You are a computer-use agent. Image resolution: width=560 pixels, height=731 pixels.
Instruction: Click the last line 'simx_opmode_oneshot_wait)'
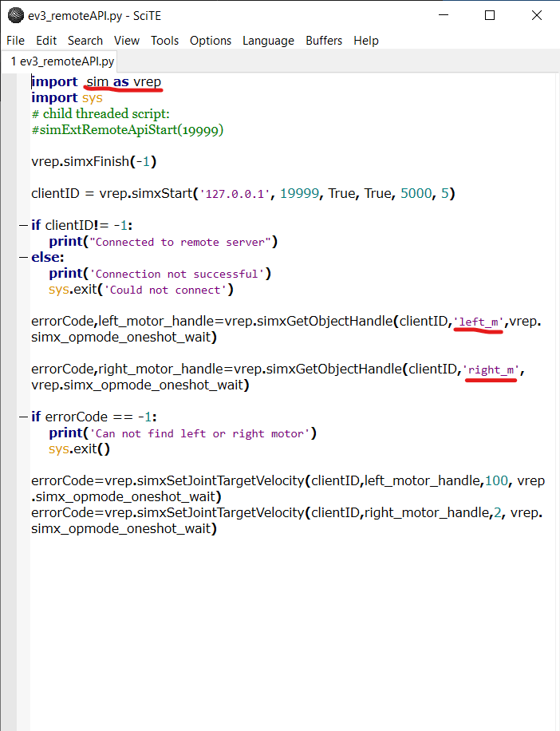124,528
